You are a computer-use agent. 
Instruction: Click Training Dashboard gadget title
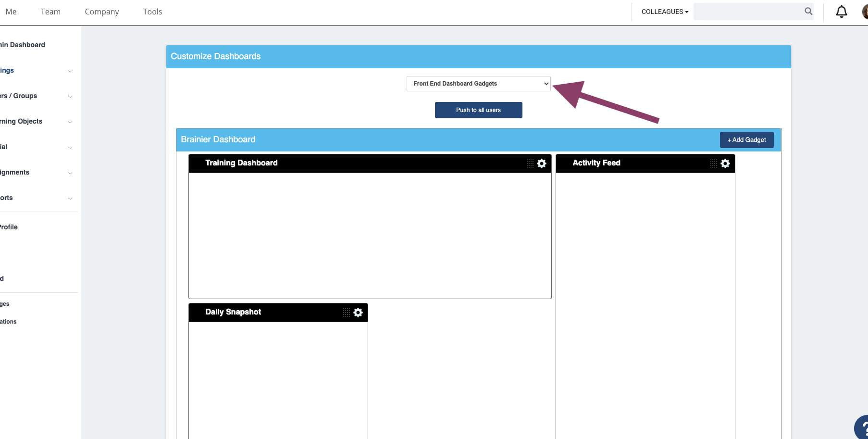pyautogui.click(x=241, y=163)
